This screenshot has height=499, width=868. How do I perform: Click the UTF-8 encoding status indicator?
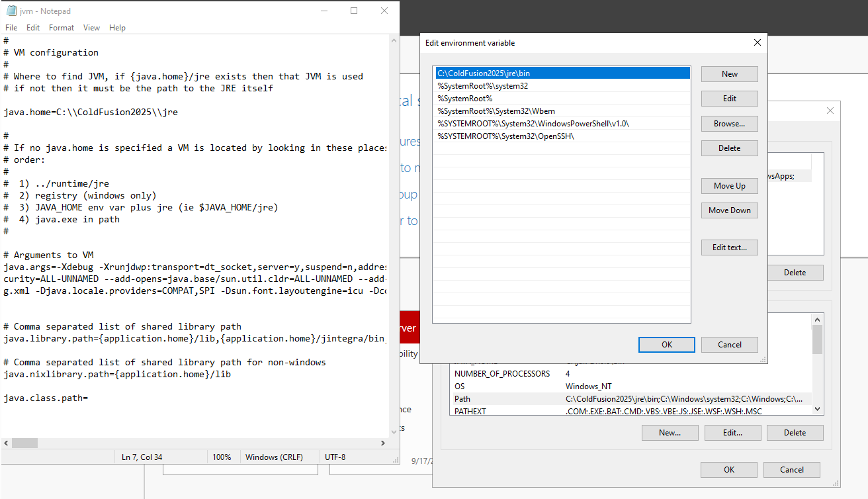tap(335, 457)
